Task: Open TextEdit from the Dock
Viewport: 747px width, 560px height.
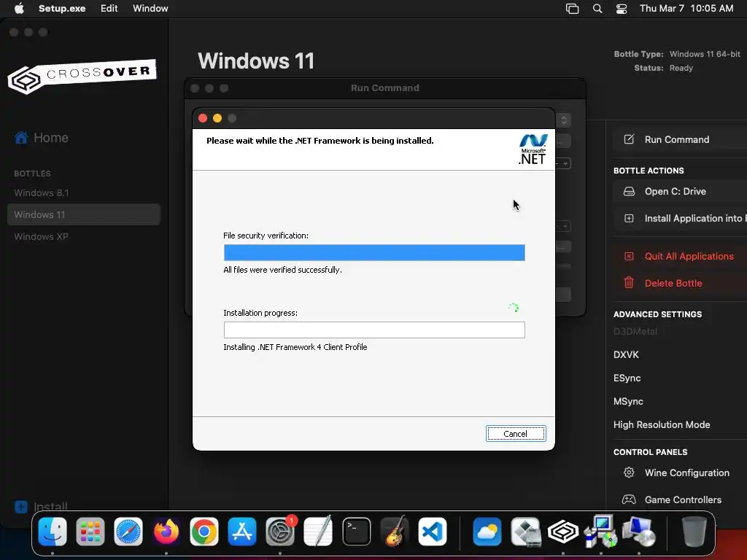Action: (x=318, y=532)
